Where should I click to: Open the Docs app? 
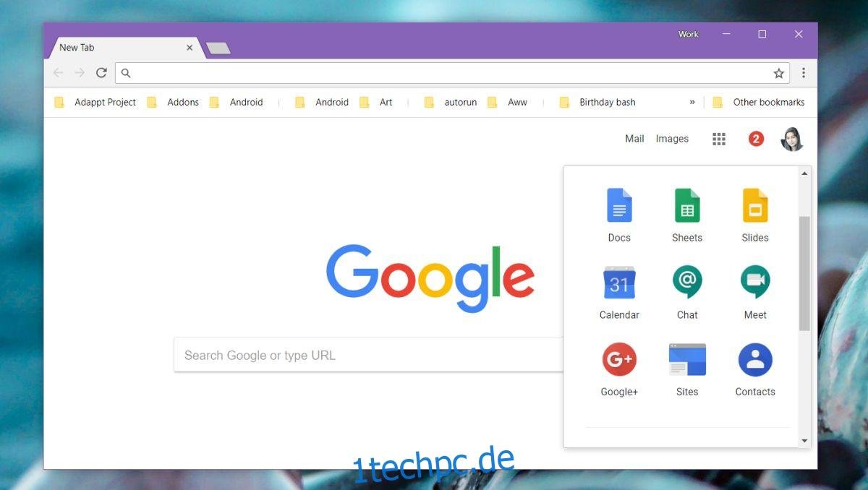[x=619, y=215]
